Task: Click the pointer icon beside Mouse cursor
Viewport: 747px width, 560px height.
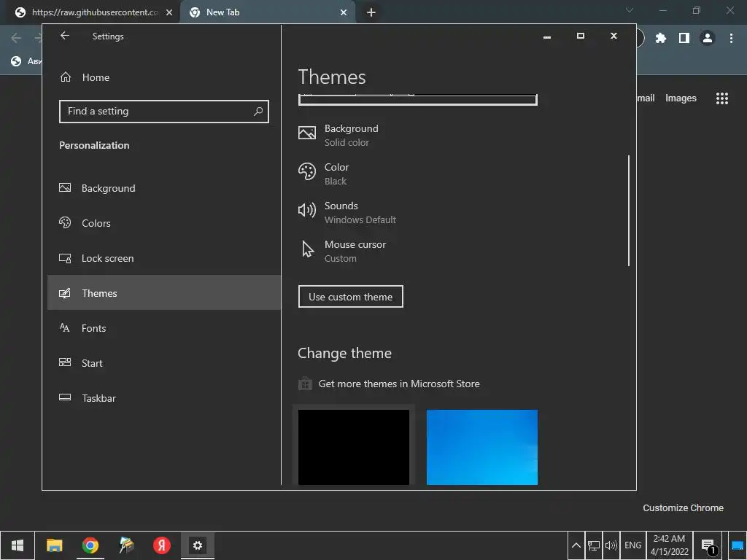Action: [308, 249]
